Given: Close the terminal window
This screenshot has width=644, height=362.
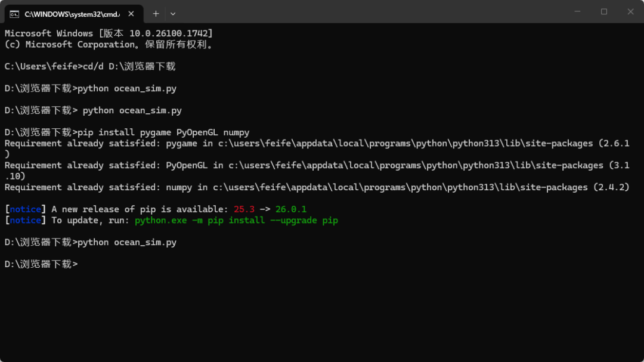Looking at the screenshot, I should (x=630, y=11).
